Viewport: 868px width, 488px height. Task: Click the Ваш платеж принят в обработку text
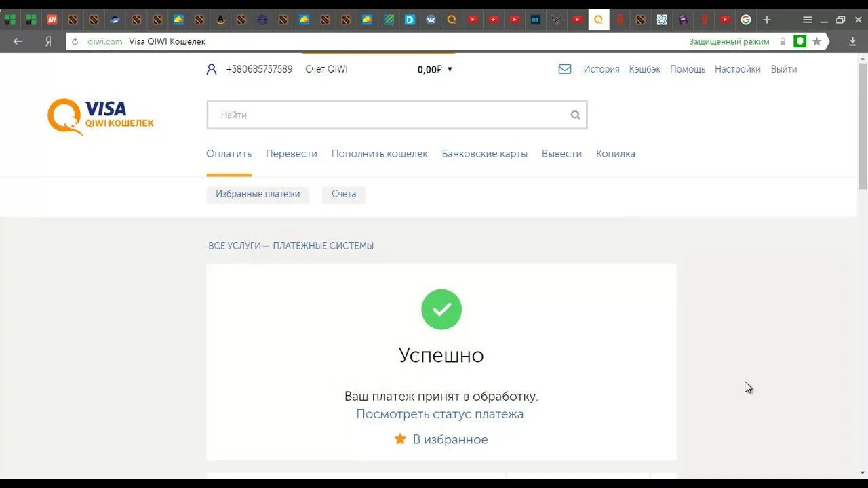(x=441, y=396)
